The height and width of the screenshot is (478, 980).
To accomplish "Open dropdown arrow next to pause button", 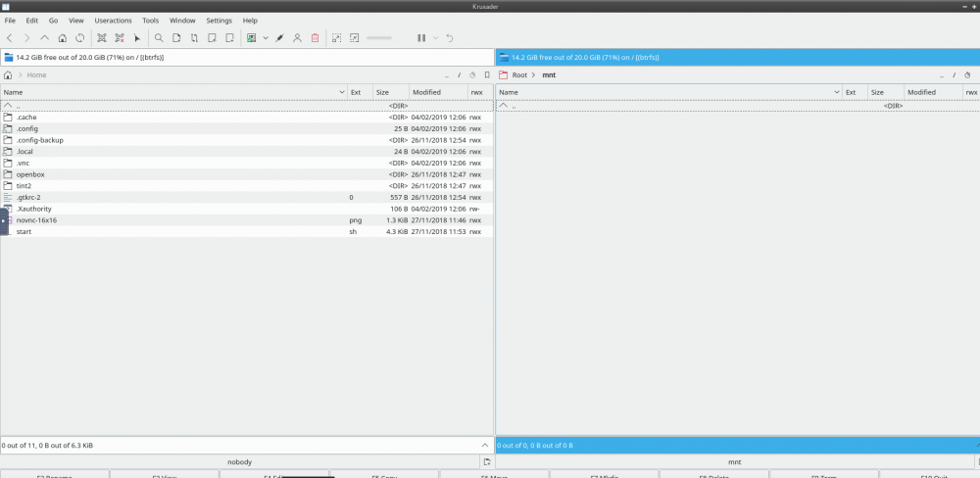I will tap(436, 38).
